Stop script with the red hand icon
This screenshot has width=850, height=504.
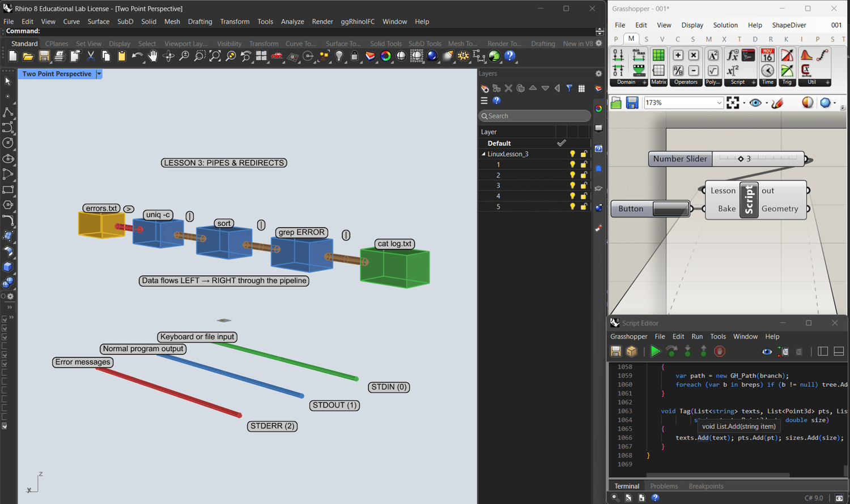(x=720, y=352)
